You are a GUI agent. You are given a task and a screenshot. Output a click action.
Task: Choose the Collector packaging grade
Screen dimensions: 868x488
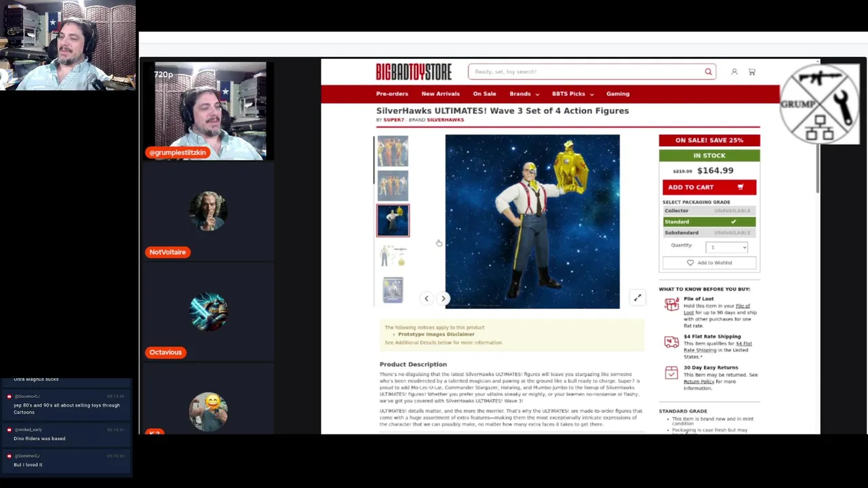pos(709,211)
